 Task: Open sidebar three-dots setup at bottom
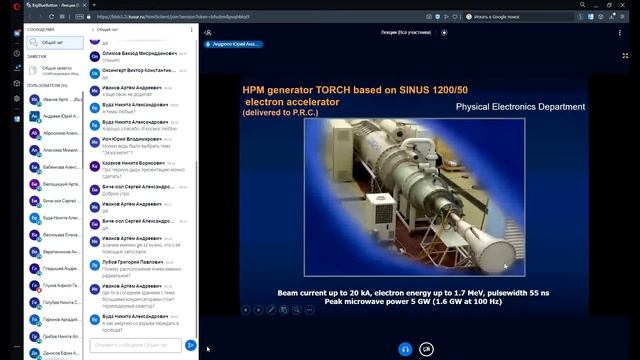(x=17, y=347)
